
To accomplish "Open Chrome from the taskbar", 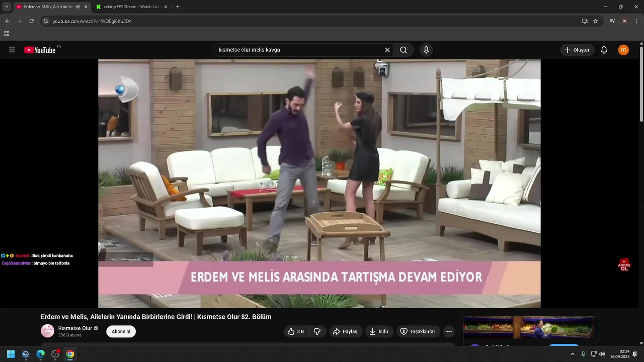I will [70, 354].
